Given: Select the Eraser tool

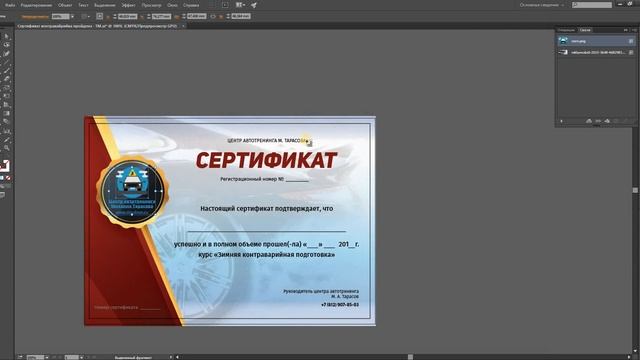Looking at the screenshot, I should click(x=7, y=79).
